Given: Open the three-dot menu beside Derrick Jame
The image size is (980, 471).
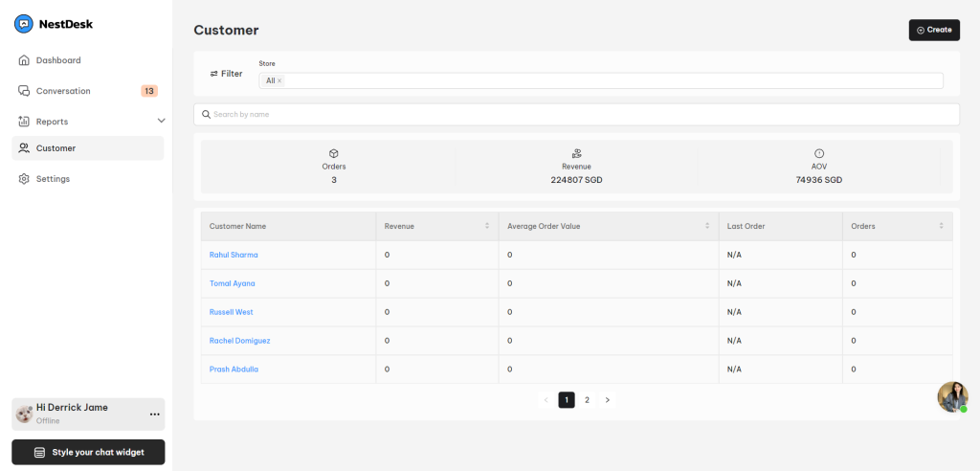Looking at the screenshot, I should pos(154,415).
